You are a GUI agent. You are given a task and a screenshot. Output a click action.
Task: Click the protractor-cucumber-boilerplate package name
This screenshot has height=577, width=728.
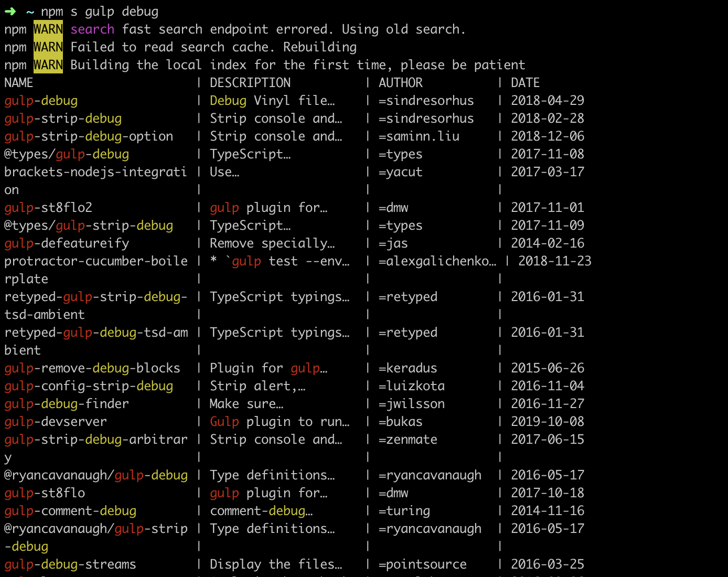[95, 261]
